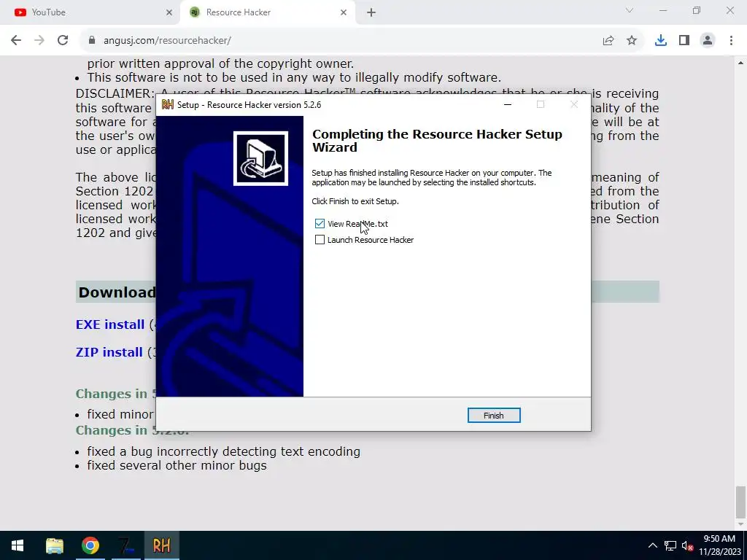
Task: Click the computer image in the setup wizard
Action: click(x=260, y=158)
